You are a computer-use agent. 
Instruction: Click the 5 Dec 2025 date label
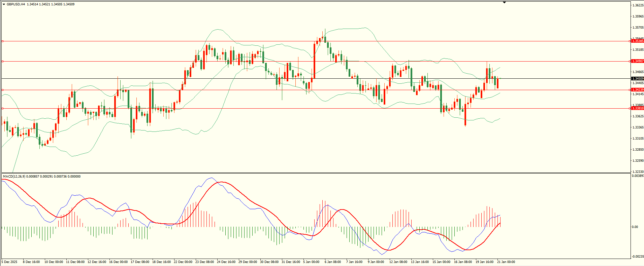[x=9, y=262]
